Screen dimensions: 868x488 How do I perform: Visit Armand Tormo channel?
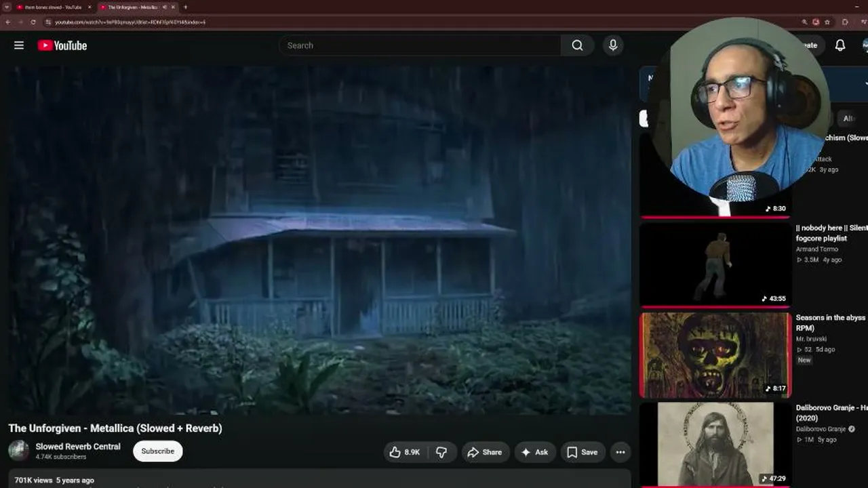point(816,249)
